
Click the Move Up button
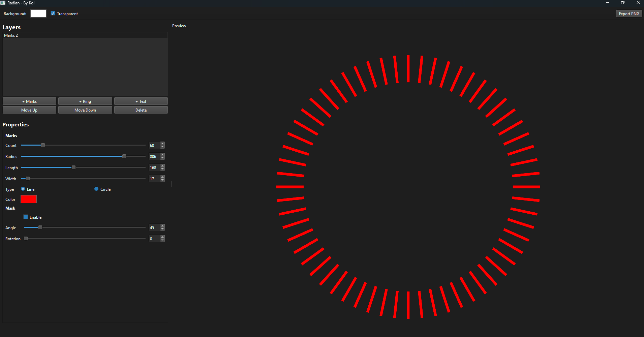click(x=29, y=110)
